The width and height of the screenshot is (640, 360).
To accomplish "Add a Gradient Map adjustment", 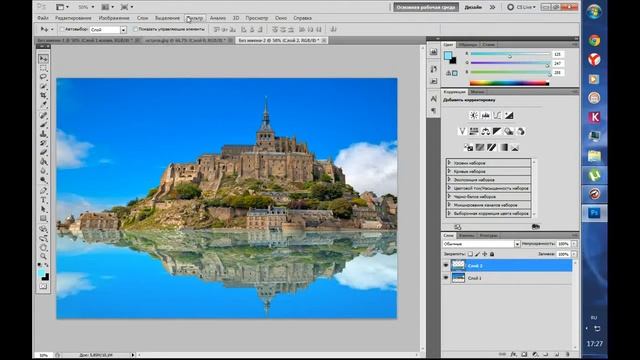I will coord(503,147).
